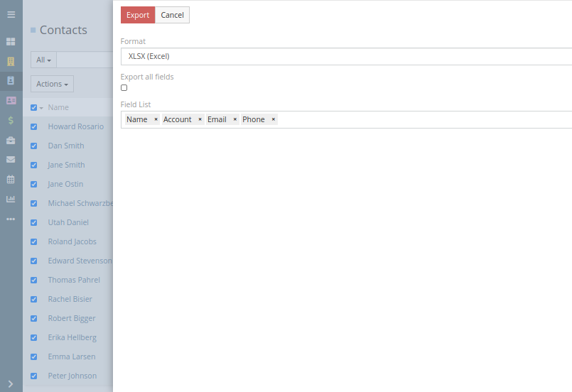The width and height of the screenshot is (572, 392).
Task: Uncheck the Roland Jacobs checkbox
Action: coord(33,241)
